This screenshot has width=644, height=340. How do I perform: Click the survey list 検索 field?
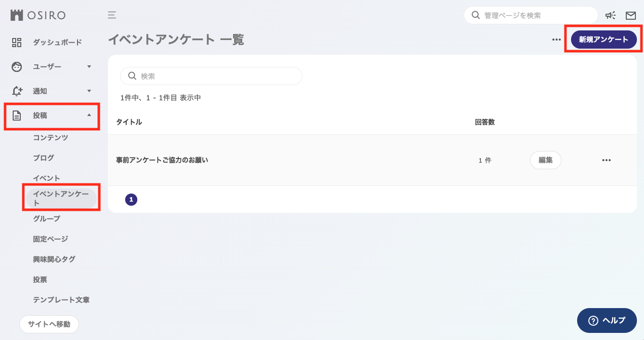[x=218, y=76]
